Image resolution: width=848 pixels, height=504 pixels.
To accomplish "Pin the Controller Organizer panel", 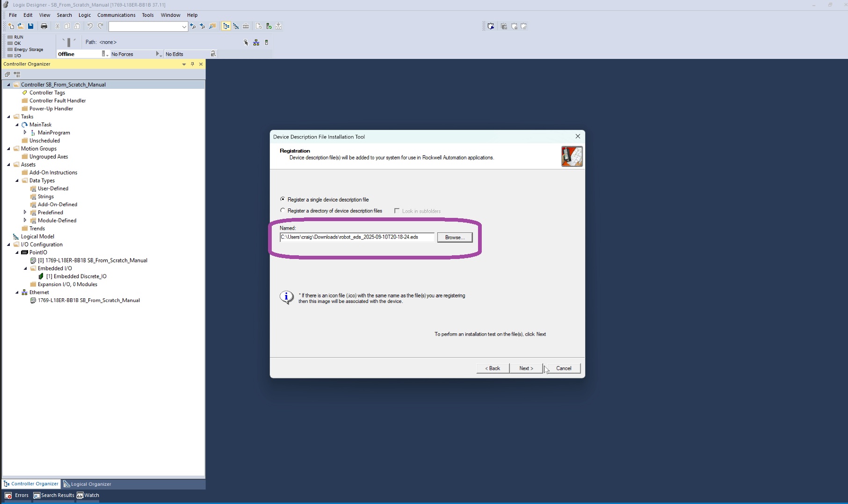I will [192, 64].
